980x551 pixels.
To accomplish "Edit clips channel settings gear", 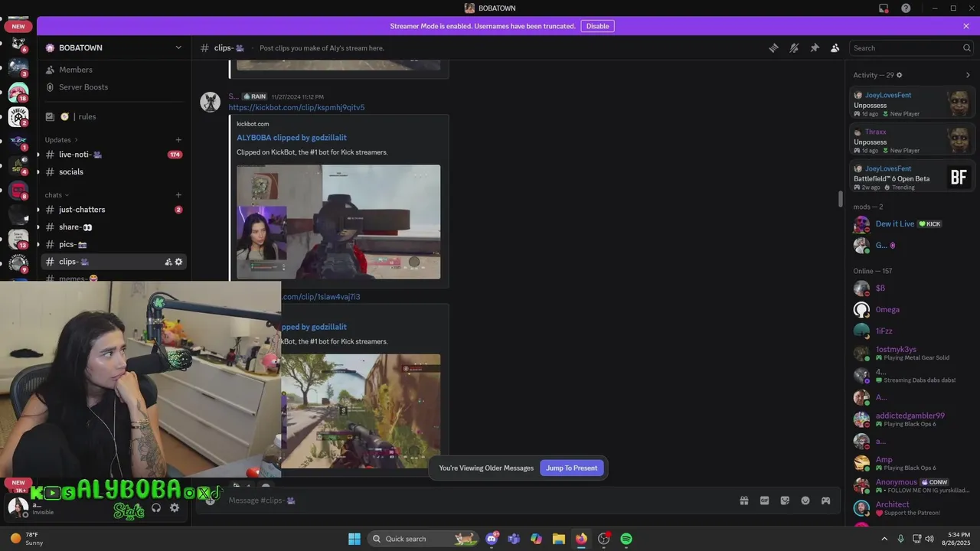I will coord(179,262).
